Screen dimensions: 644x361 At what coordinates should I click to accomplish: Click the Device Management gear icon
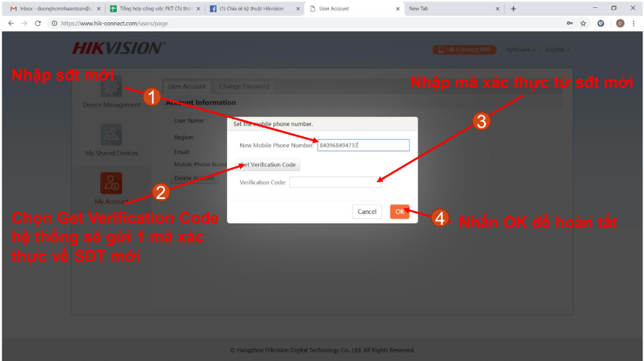click(111, 87)
